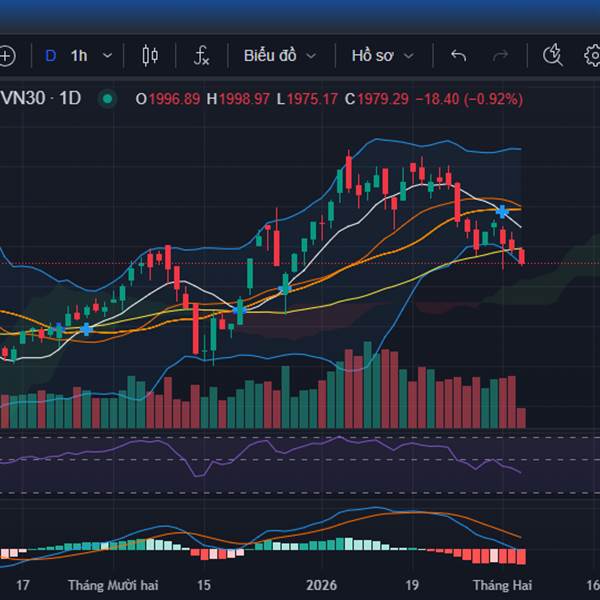Expand the chevron beside Biểu đồ
This screenshot has height=600, width=600.
pos(311,56)
